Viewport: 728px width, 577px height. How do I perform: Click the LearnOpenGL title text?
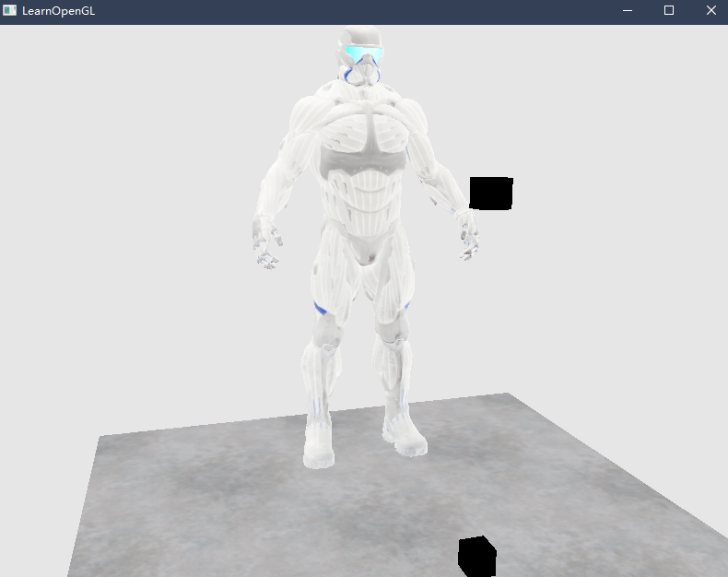(x=58, y=11)
